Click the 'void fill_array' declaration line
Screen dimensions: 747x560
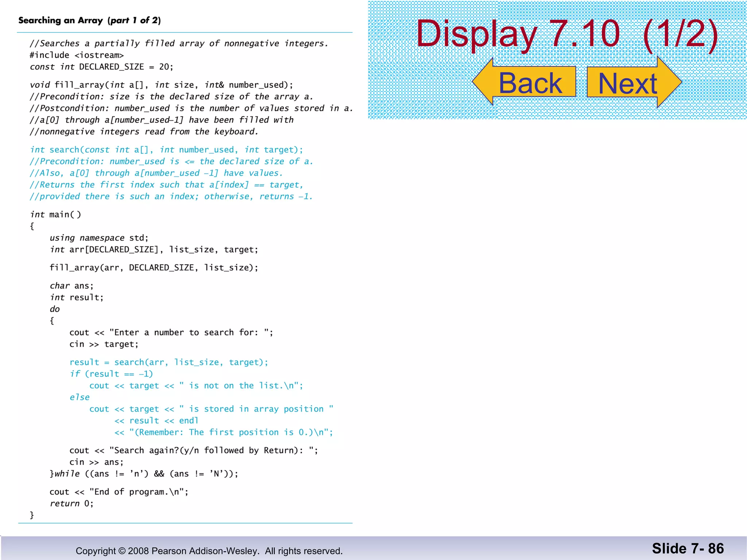click(x=162, y=85)
